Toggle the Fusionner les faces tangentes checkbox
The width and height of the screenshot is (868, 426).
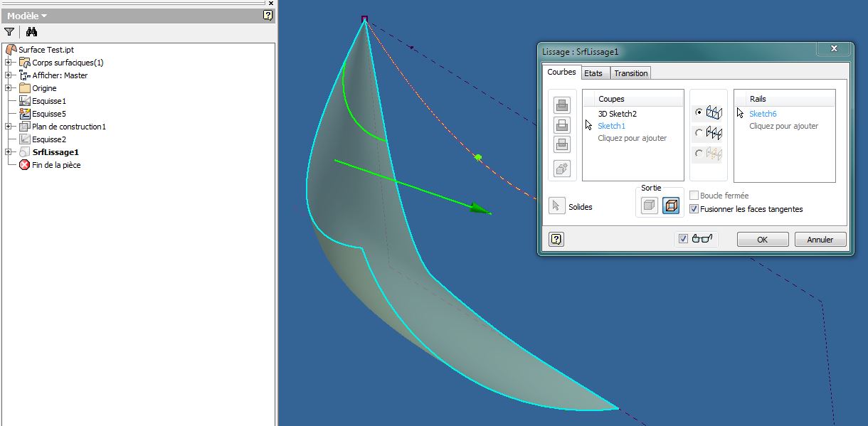coord(694,208)
